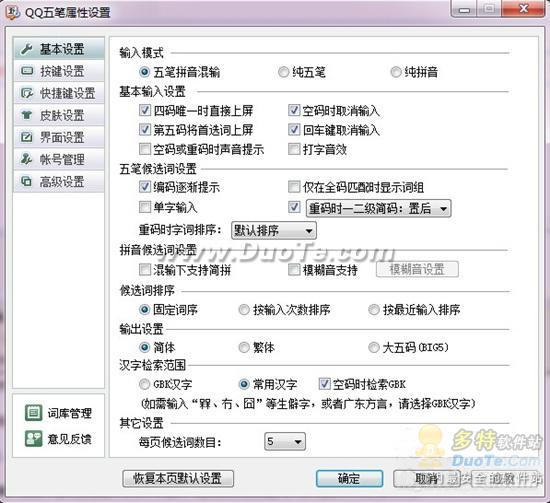Open 重码时一二级简码 dropdown
The height and width of the screenshot is (503, 550).
tap(378, 208)
